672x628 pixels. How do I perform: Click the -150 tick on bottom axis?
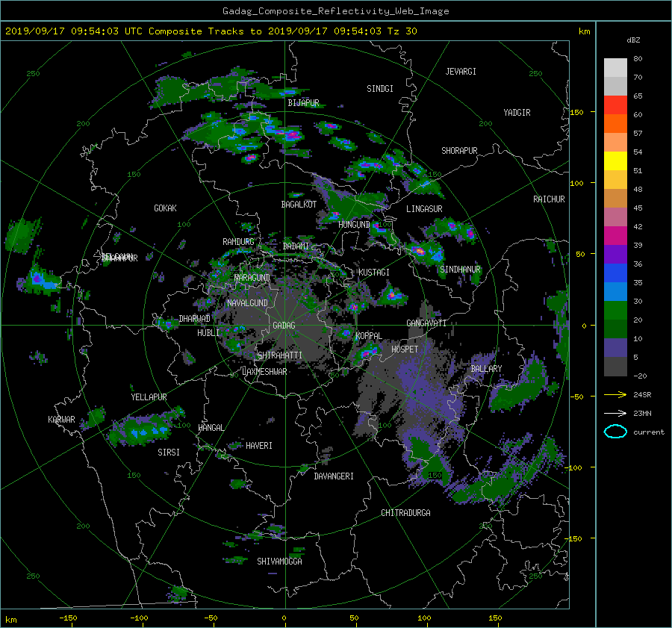(x=68, y=618)
